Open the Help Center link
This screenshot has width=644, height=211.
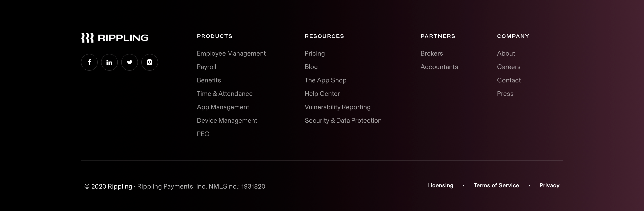tap(322, 94)
